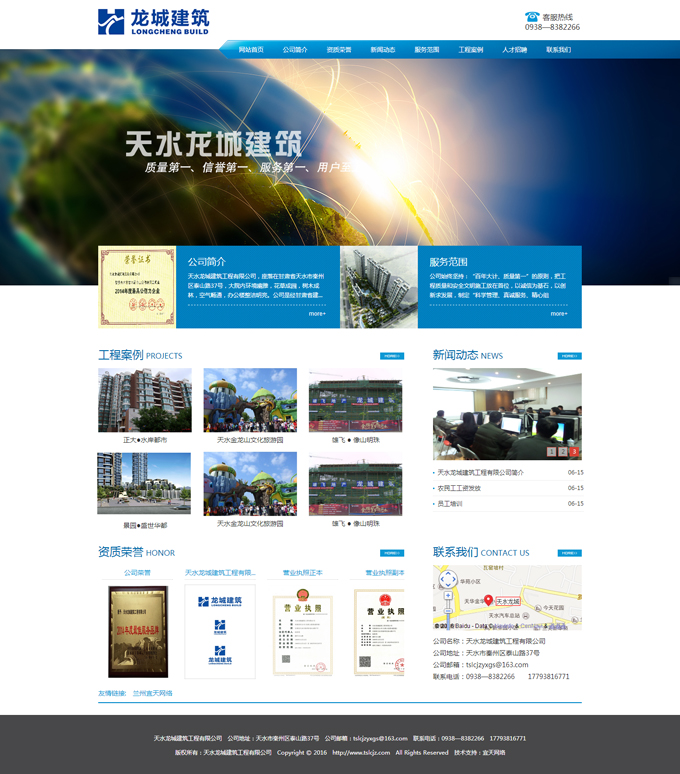Click more+ link under 服务范围
This screenshot has width=680, height=774.
[x=558, y=314]
